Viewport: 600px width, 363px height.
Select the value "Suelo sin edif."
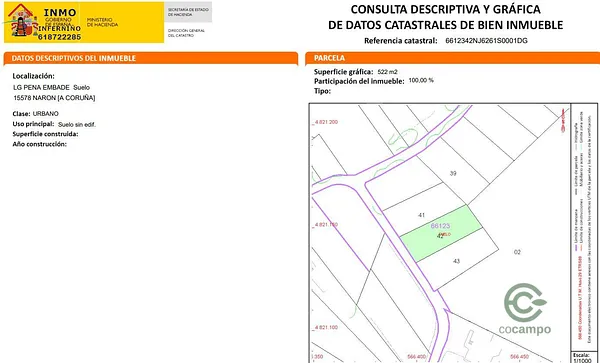click(77, 124)
